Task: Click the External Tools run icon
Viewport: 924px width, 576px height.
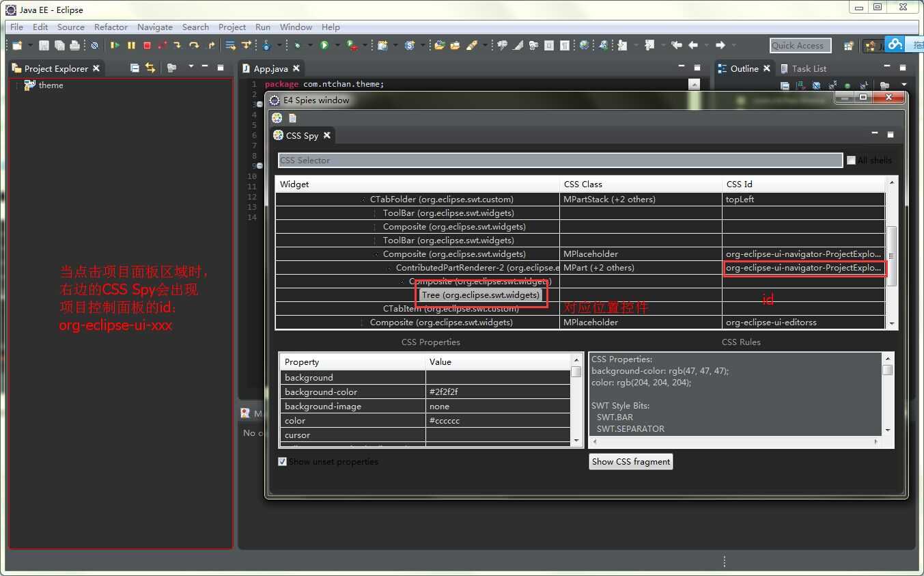Action: [x=352, y=45]
